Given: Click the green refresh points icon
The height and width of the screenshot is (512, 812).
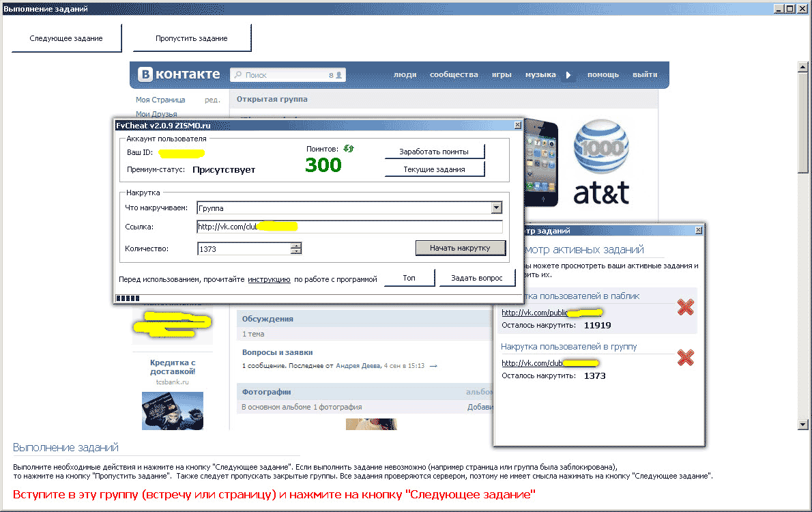Looking at the screenshot, I should click(349, 149).
